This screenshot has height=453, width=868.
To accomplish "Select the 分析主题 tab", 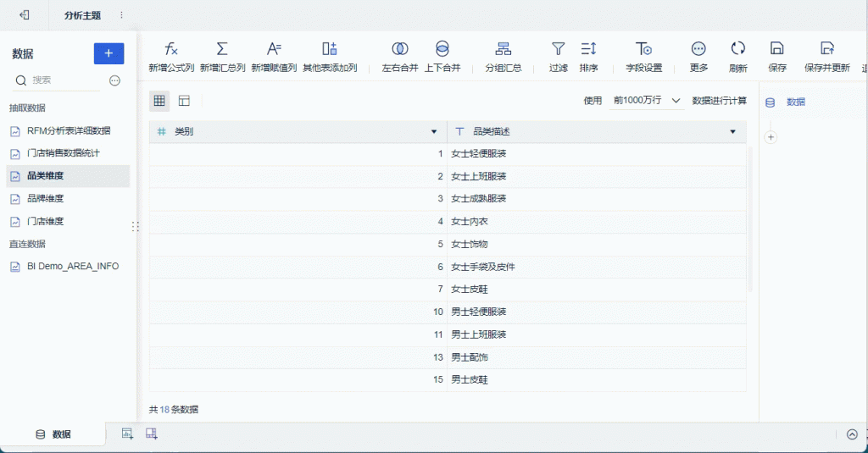I will pyautogui.click(x=82, y=15).
